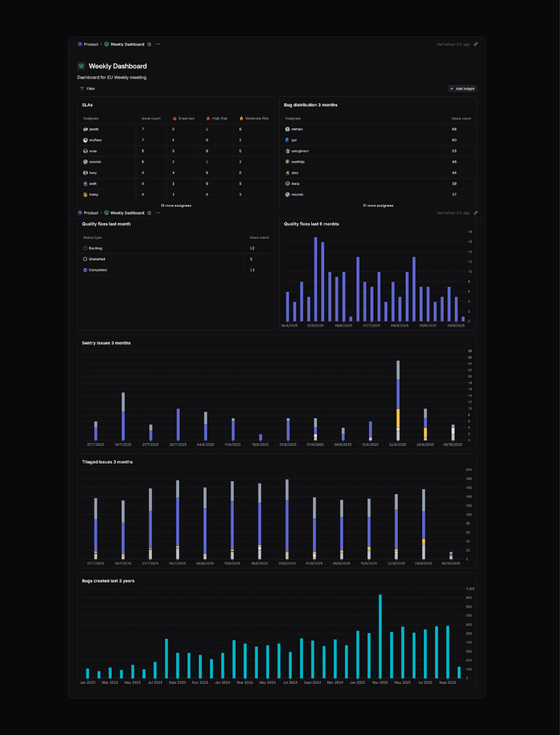Click the Completed status icon in Quality fixes table
Viewport: 560px width, 735px height.
85,270
